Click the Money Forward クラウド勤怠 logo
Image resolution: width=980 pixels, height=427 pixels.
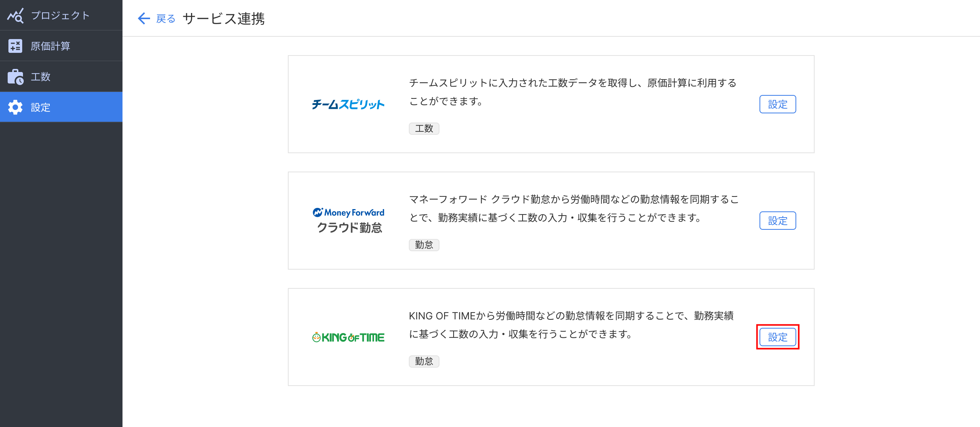click(x=348, y=221)
